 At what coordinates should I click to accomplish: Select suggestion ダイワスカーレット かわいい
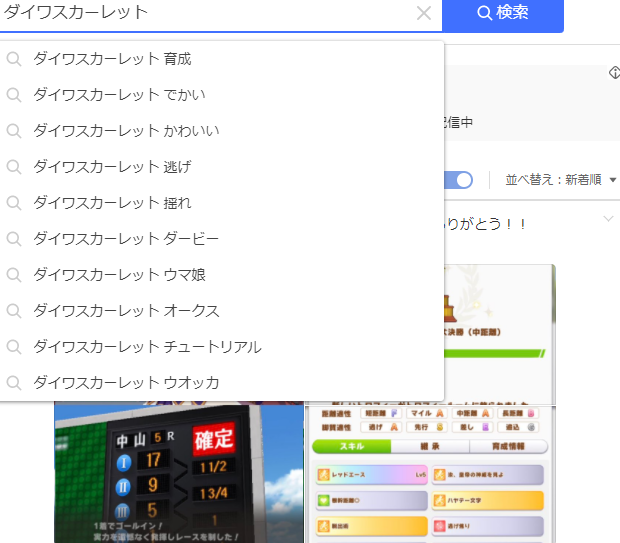tap(221, 131)
